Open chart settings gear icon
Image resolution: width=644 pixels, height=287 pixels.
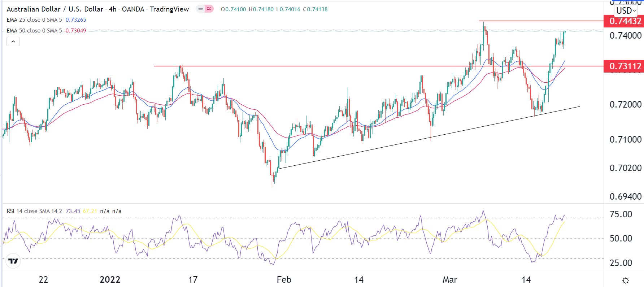626,281
